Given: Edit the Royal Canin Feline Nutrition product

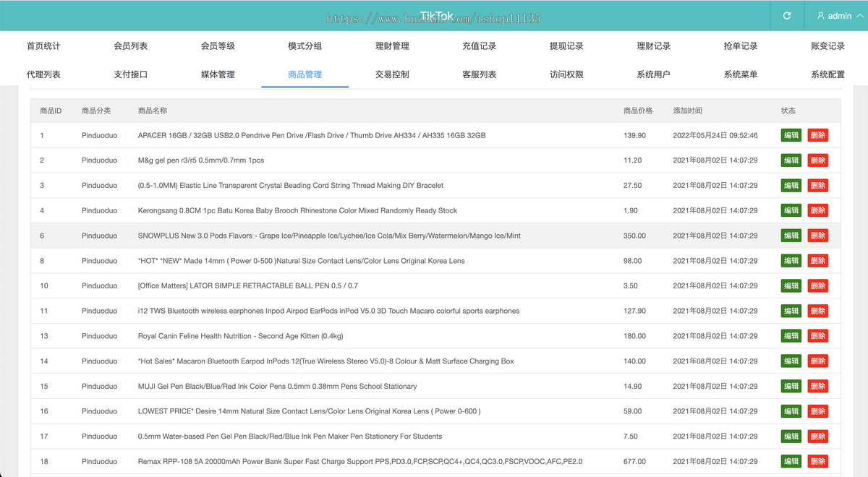Looking at the screenshot, I should click(791, 335).
